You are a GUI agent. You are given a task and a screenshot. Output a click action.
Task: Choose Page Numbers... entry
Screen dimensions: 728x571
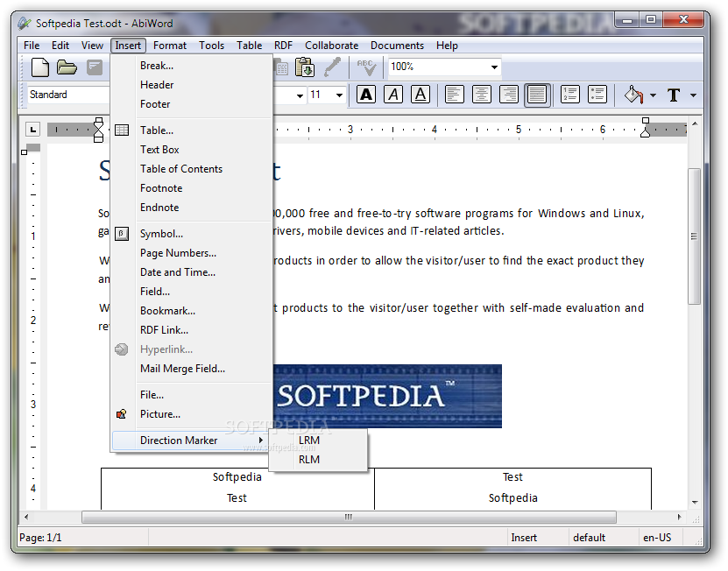[x=192, y=253]
